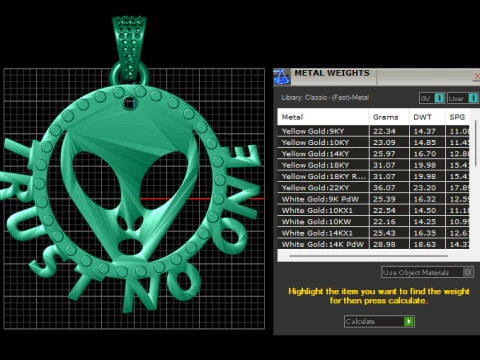The image size is (480, 360).
Task: Sort by the DWT column header
Action: point(427,117)
